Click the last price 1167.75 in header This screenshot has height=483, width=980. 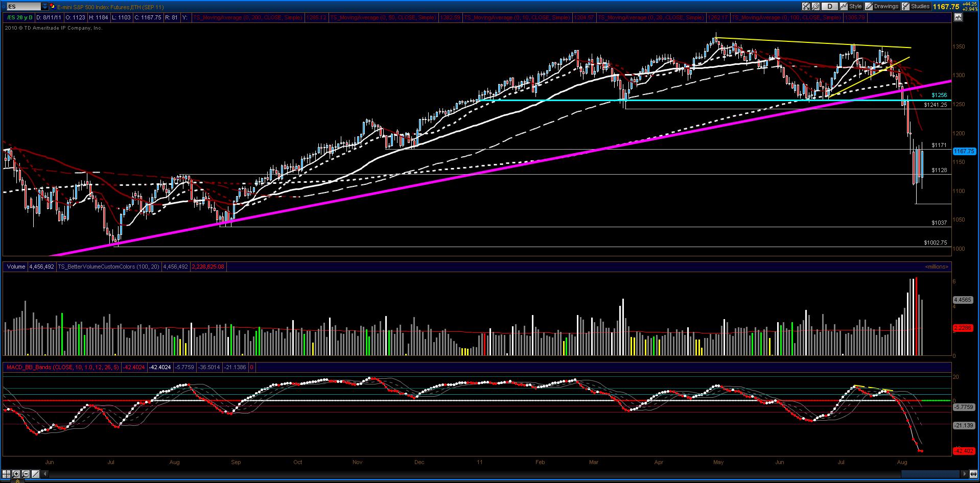tap(946, 7)
